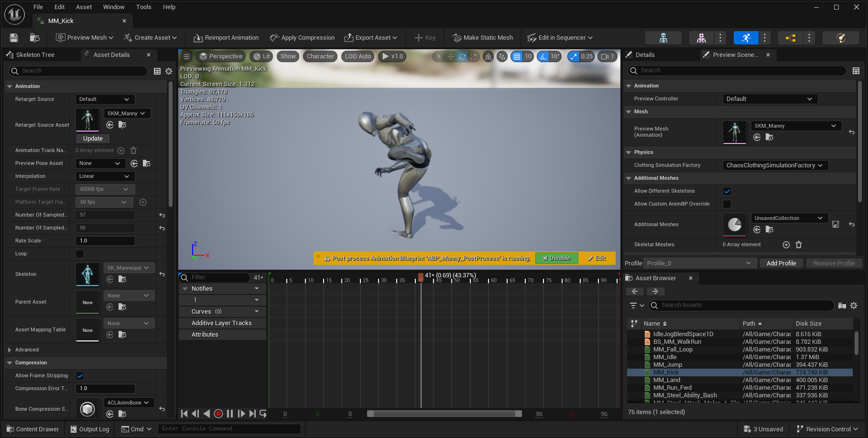This screenshot has width=868, height=438.
Task: Toggle Allow Custom AnimBP Override checkbox
Action: 727,204
